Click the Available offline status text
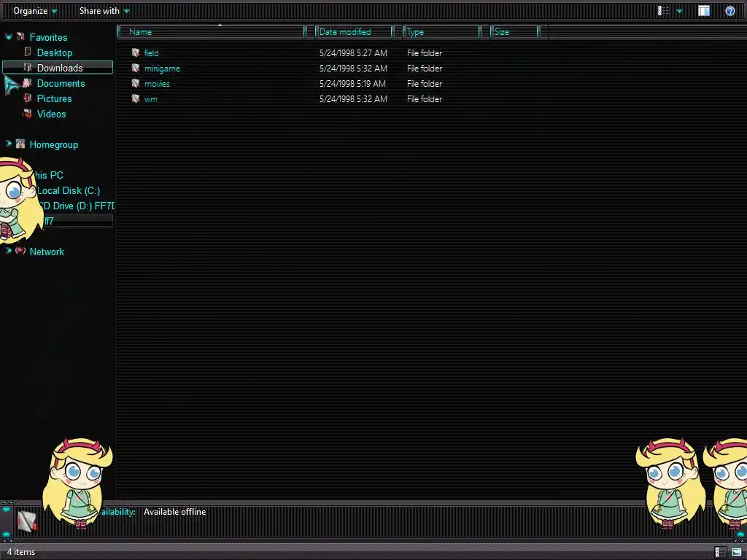 point(175,511)
